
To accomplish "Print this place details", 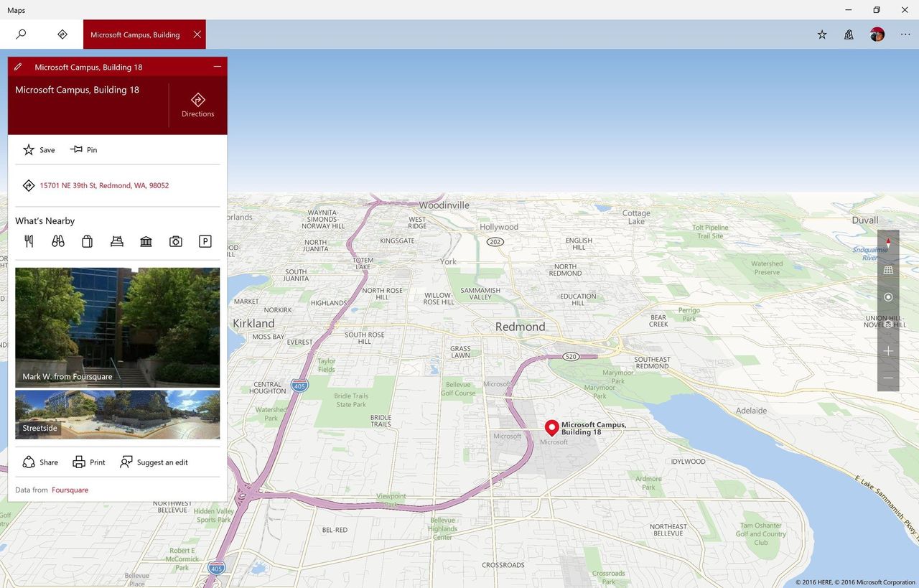I will tap(89, 462).
